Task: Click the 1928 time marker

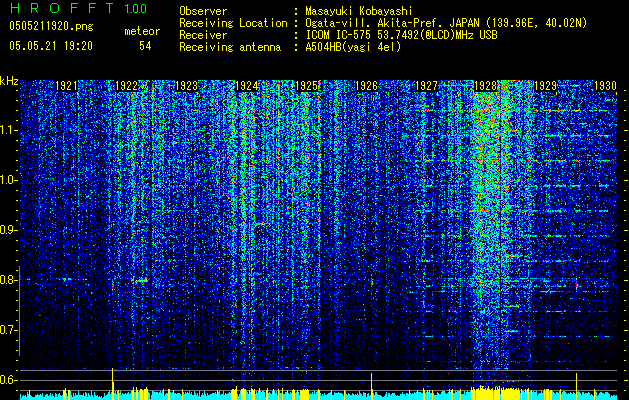Action: (486, 86)
